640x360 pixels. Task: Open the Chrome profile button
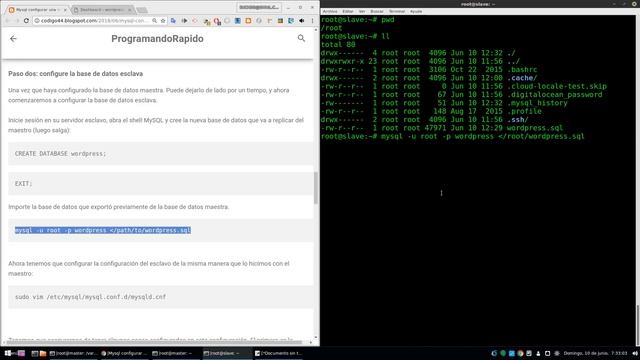[259, 7]
